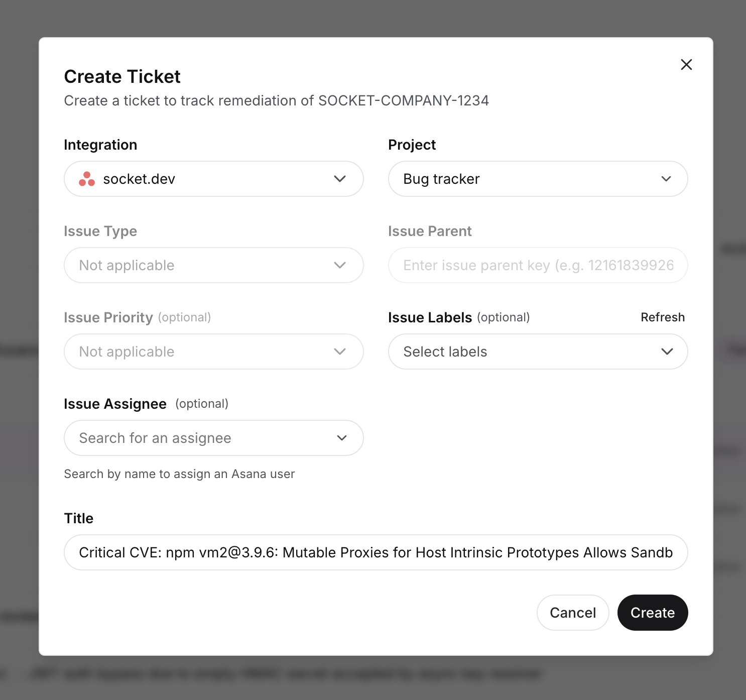Open the Bug tracker project selector
746x700 pixels.
pos(538,179)
